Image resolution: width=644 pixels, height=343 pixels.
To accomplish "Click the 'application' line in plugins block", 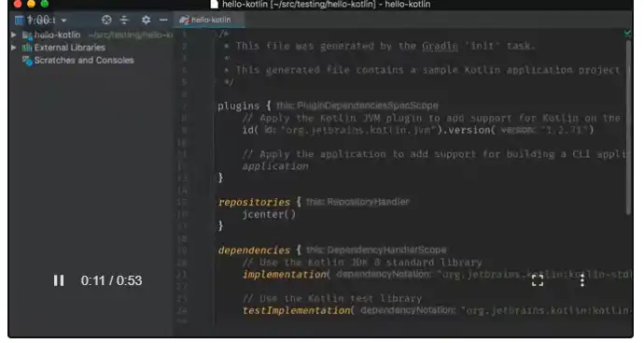I will coord(275,166).
